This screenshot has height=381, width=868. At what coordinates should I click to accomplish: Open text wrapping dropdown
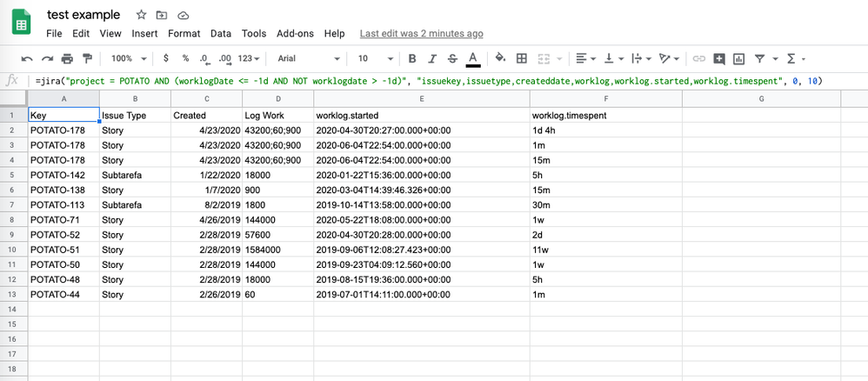click(x=642, y=58)
